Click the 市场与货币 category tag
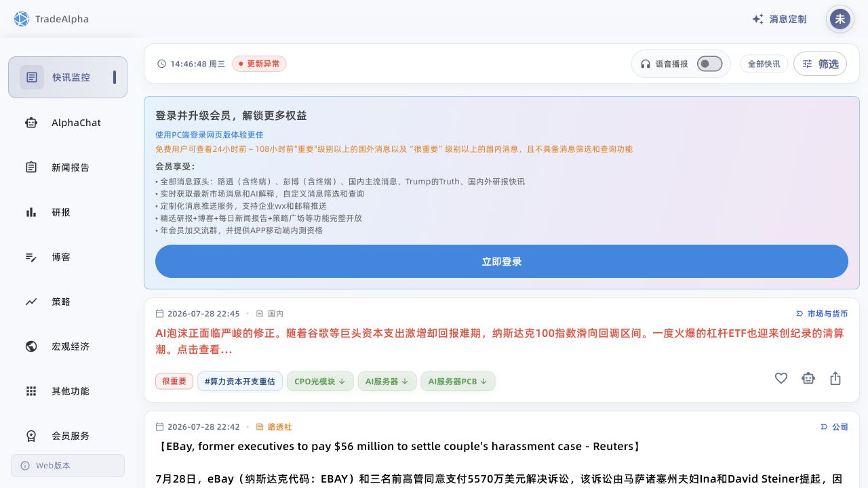868x488 pixels. [822, 314]
